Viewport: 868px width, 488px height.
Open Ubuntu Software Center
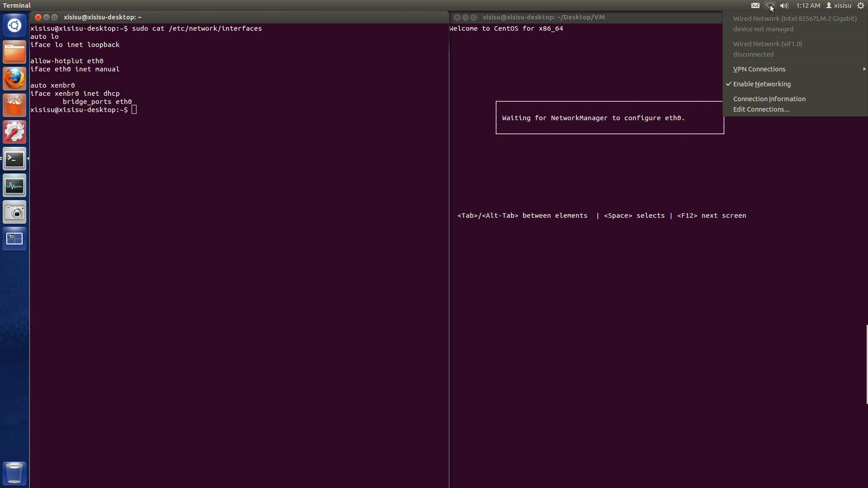(14, 106)
